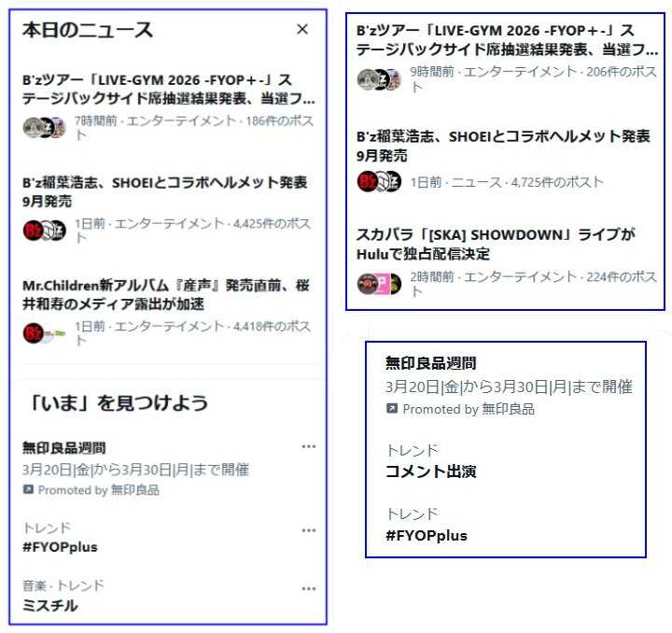Open more options for 無印良品週間 trend
The image size is (672, 633).
pos(309,446)
